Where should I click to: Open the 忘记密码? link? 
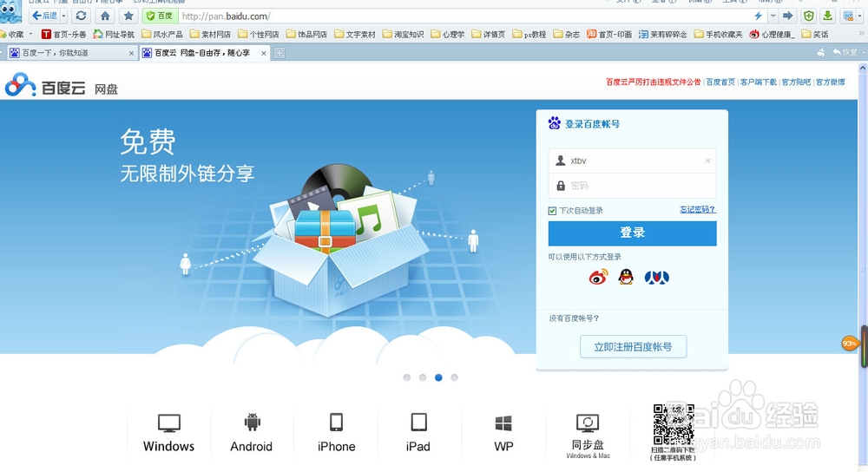pos(698,210)
